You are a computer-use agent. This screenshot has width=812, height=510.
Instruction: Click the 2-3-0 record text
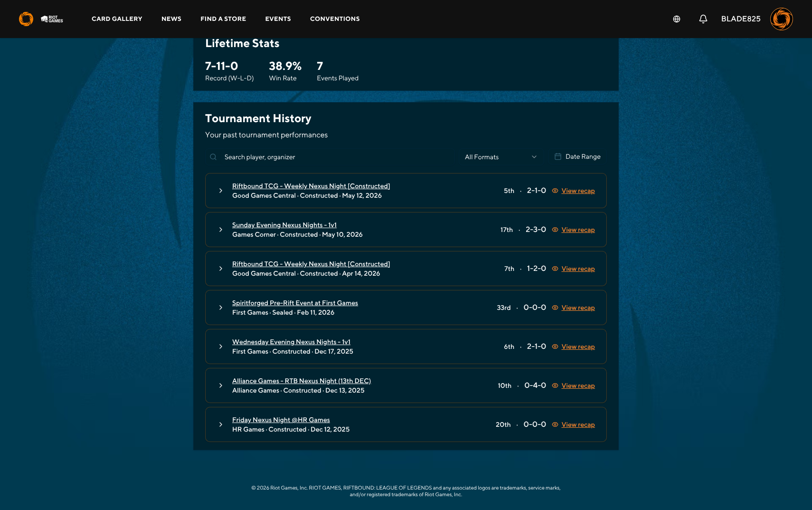[536, 230]
